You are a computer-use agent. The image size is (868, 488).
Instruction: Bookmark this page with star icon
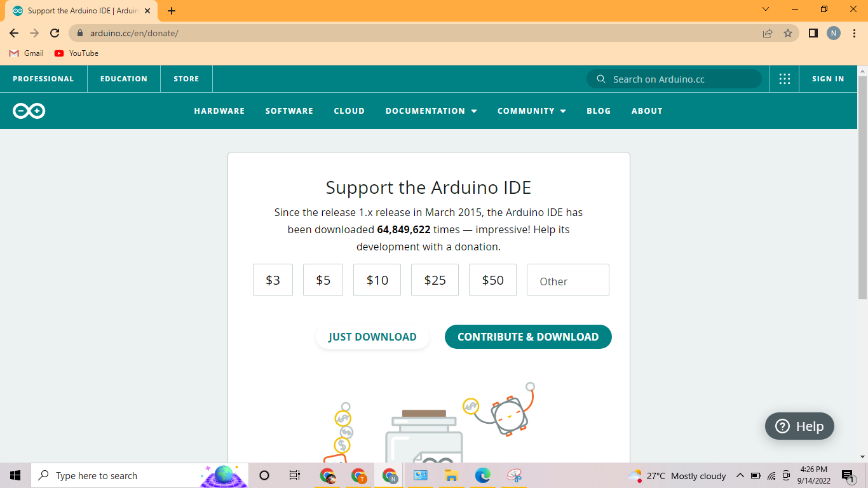(788, 33)
